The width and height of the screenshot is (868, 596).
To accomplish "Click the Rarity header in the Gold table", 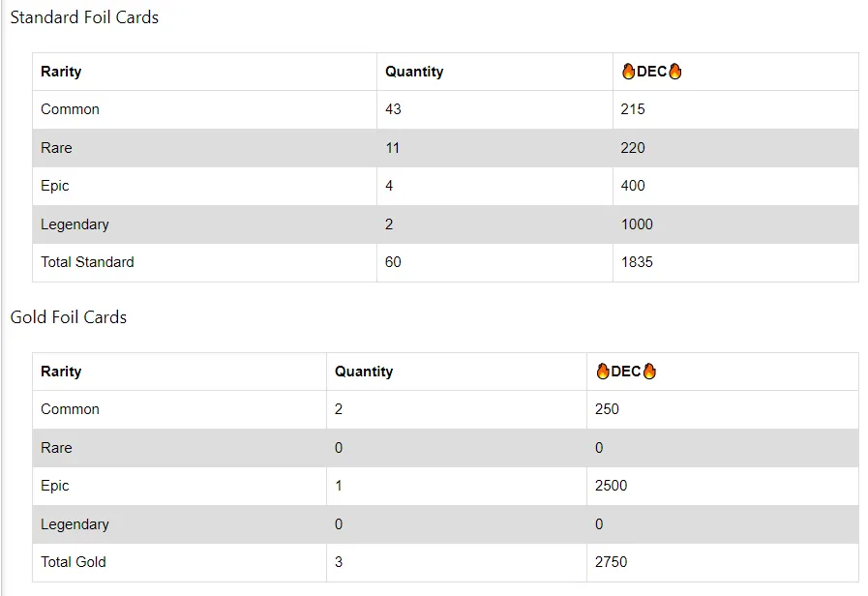I will point(61,372).
